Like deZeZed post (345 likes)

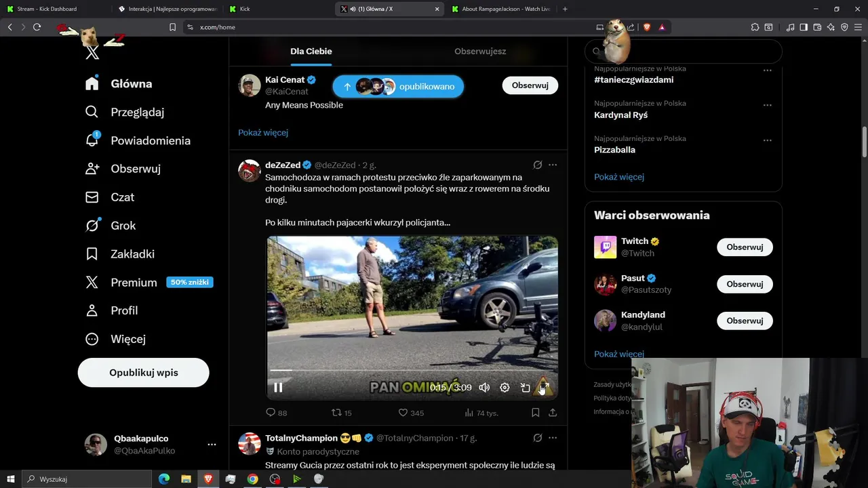(411, 413)
